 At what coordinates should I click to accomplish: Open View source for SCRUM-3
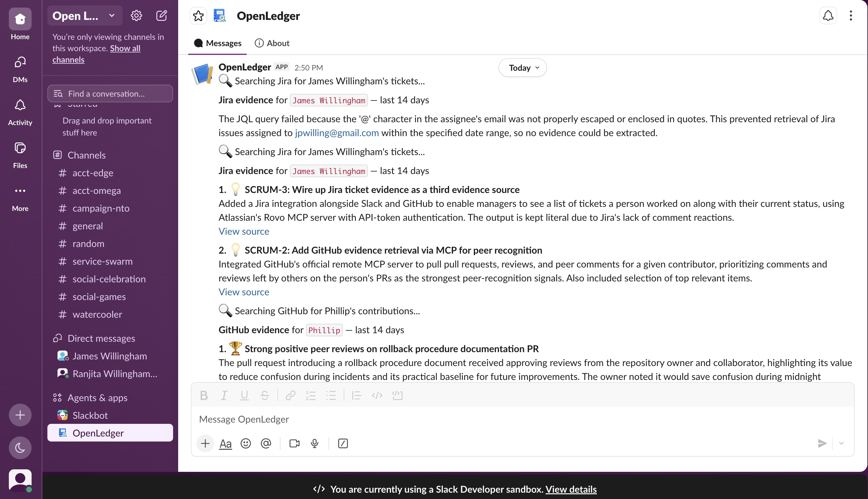tap(244, 231)
